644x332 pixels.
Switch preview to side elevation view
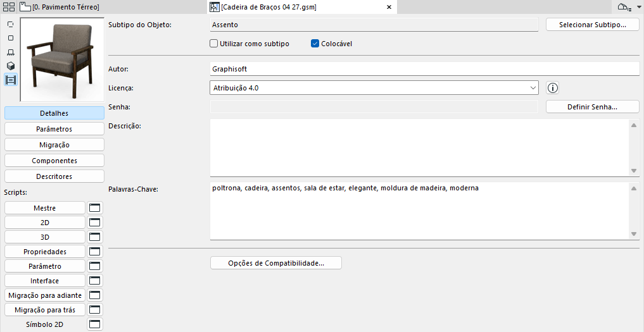(x=11, y=52)
